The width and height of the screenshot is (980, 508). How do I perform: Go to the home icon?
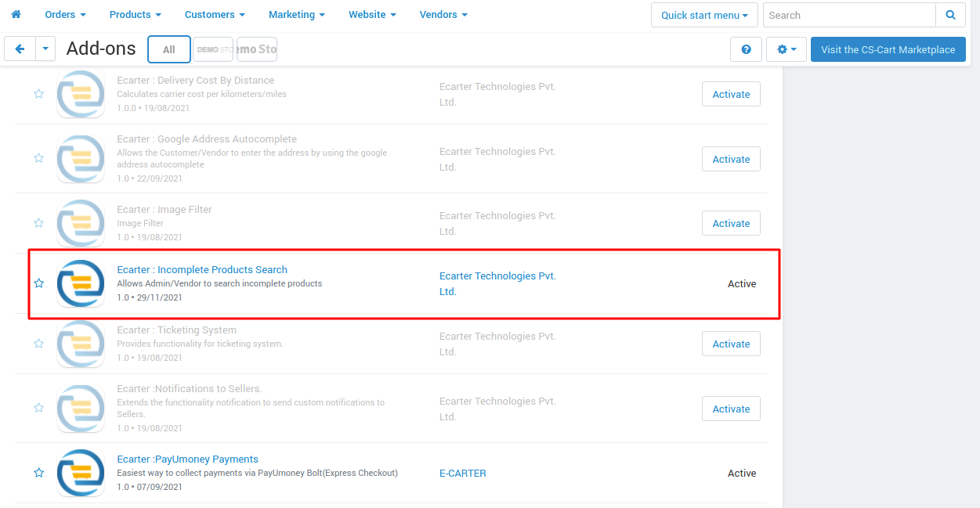(16, 14)
